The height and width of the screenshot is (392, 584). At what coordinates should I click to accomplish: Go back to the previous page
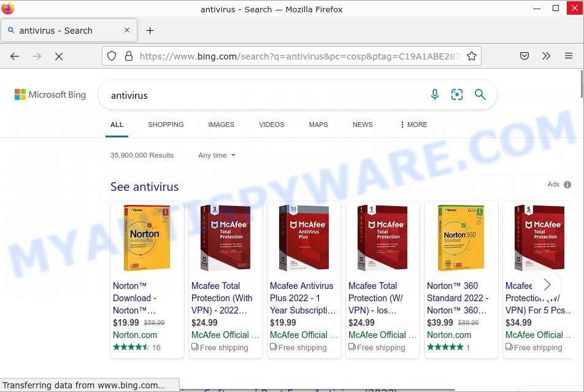(x=15, y=56)
